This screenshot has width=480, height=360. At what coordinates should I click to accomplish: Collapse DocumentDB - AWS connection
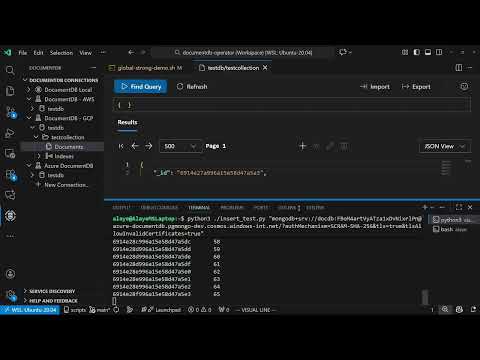[x=29, y=99]
